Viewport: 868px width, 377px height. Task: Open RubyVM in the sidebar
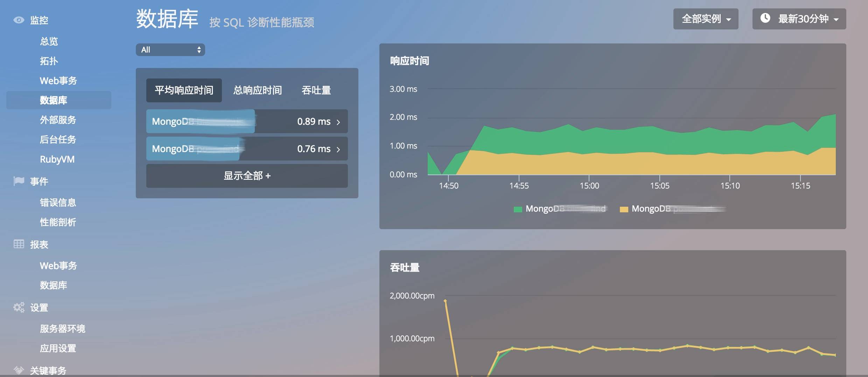pyautogui.click(x=57, y=159)
